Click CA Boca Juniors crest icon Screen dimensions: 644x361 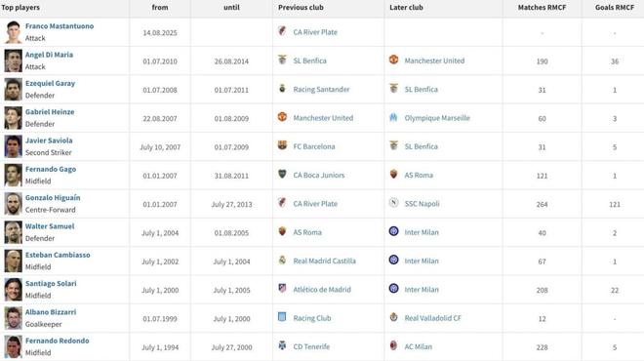(x=282, y=174)
